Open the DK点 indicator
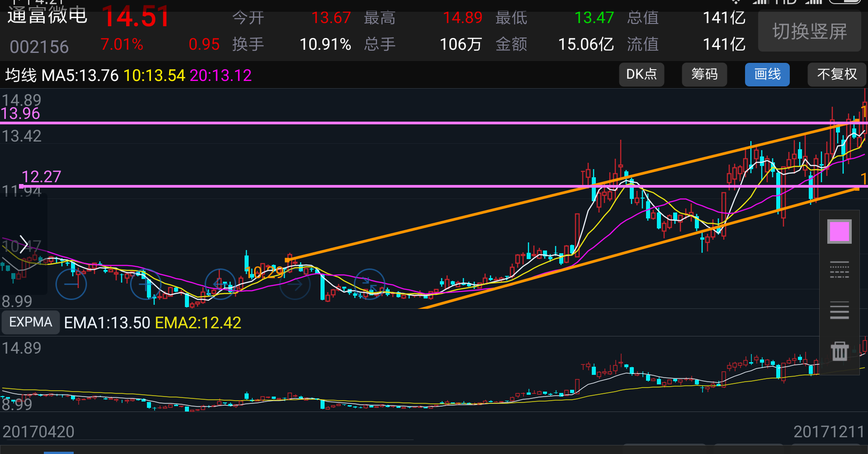Screen dimensions: 868x454 (642, 74)
